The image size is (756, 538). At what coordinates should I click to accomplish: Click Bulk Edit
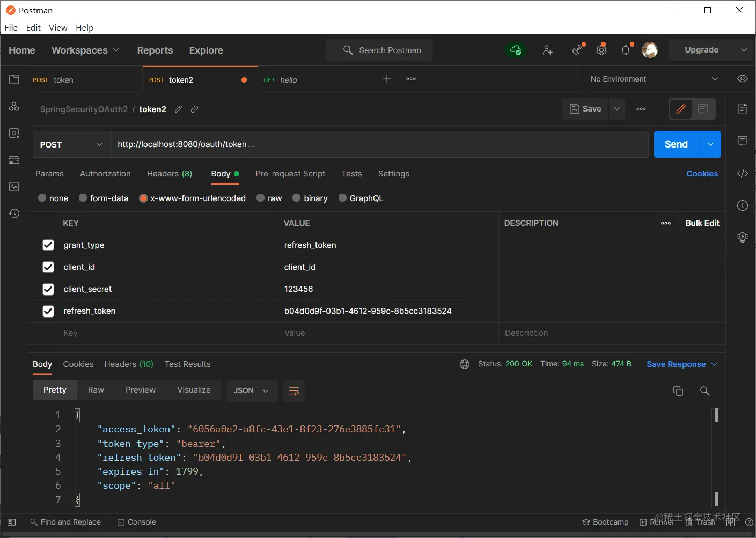click(x=702, y=223)
